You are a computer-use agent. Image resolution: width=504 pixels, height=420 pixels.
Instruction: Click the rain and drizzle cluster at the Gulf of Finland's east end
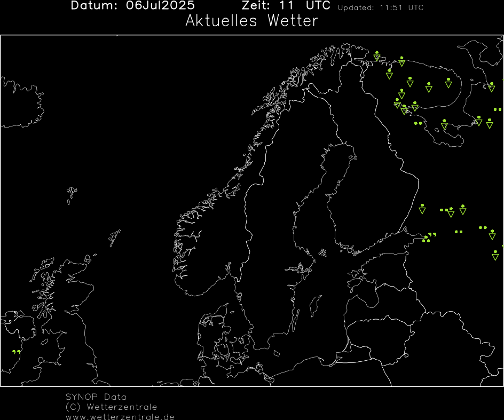(x=429, y=237)
